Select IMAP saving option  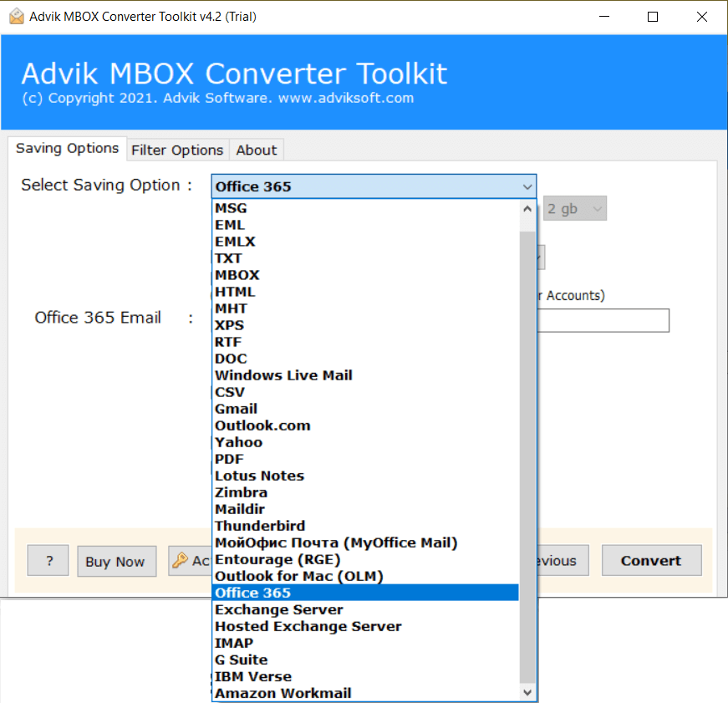coord(365,643)
